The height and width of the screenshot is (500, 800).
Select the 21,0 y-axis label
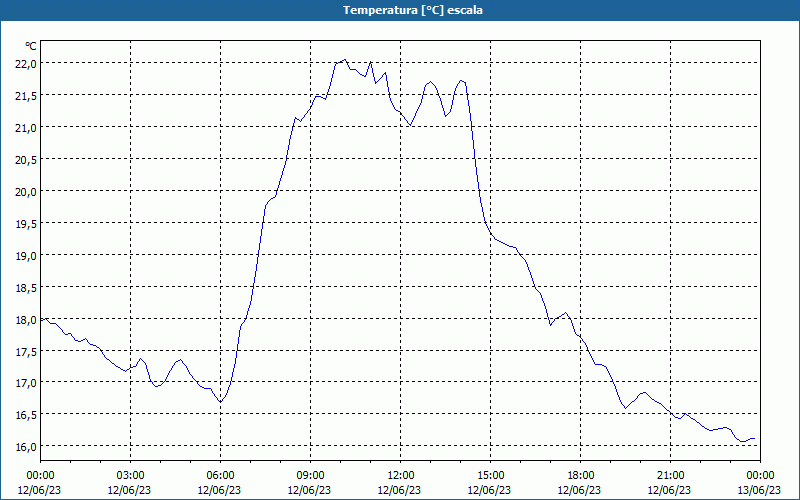click(x=26, y=128)
